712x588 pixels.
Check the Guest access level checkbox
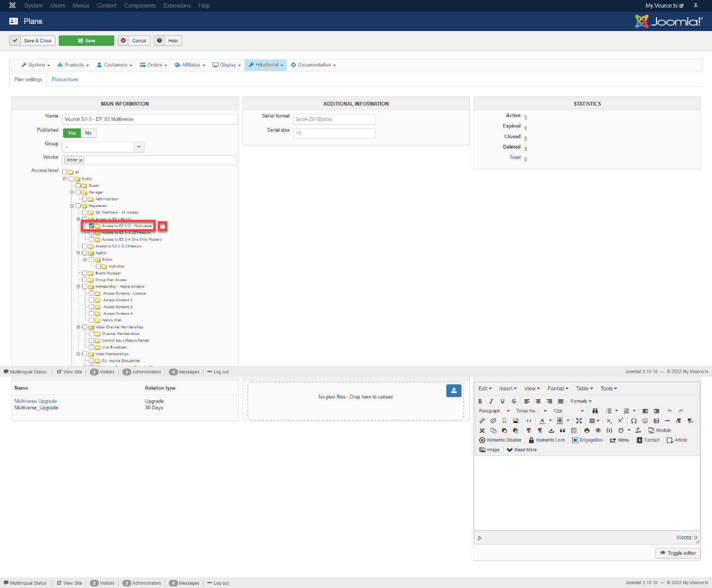[x=78, y=186]
